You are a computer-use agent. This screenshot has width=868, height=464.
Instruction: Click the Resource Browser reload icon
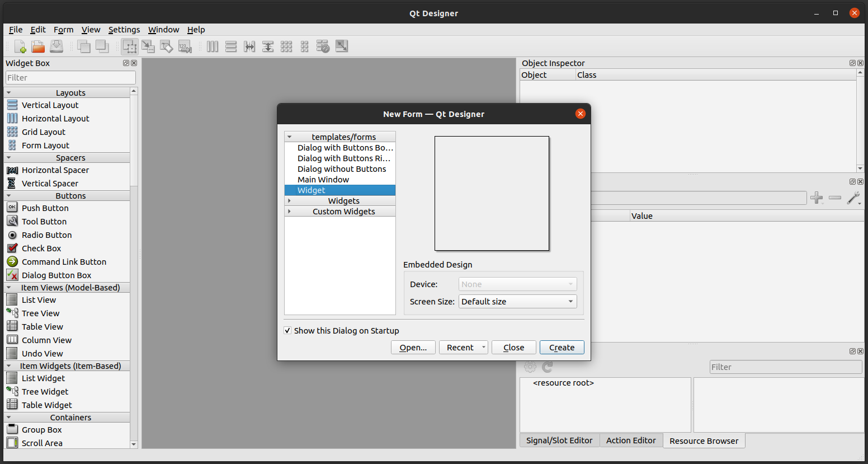[x=548, y=367]
